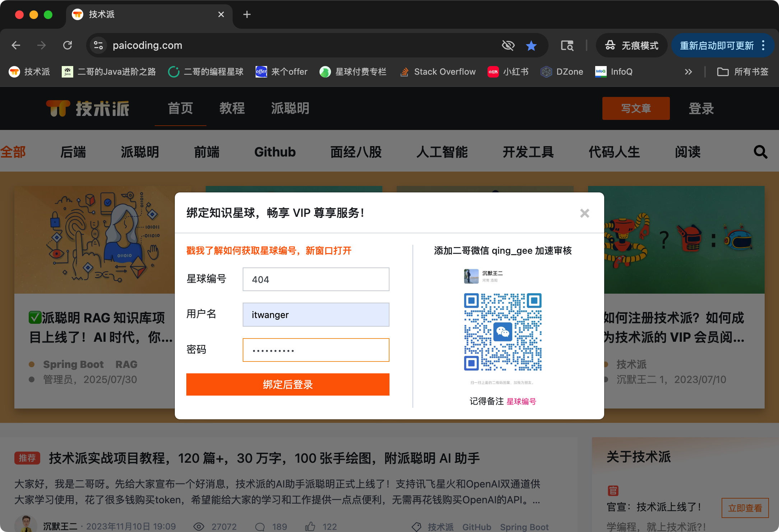Open the new tab plus button
Screen dimensions: 779x532
(x=247, y=14)
